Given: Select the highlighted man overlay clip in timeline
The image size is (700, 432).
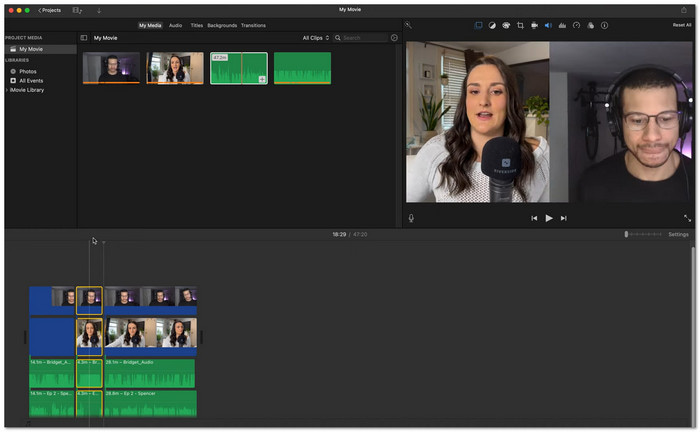Looking at the screenshot, I should [x=89, y=300].
